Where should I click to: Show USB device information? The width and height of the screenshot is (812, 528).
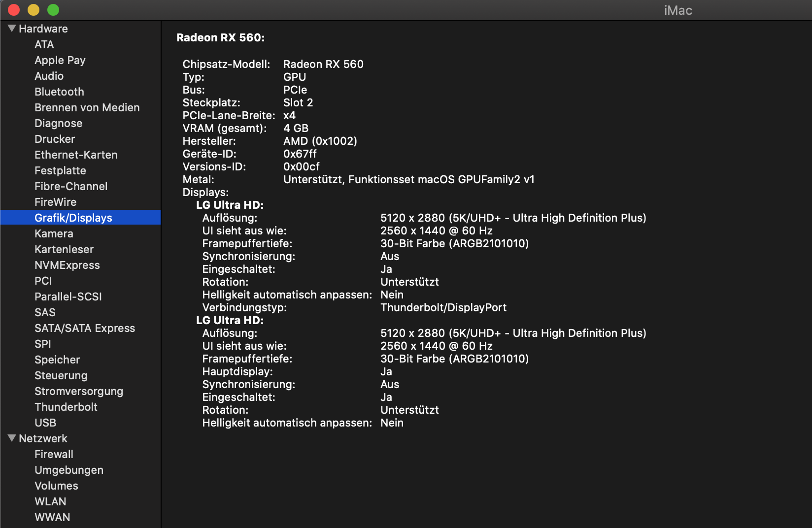pyautogui.click(x=45, y=423)
